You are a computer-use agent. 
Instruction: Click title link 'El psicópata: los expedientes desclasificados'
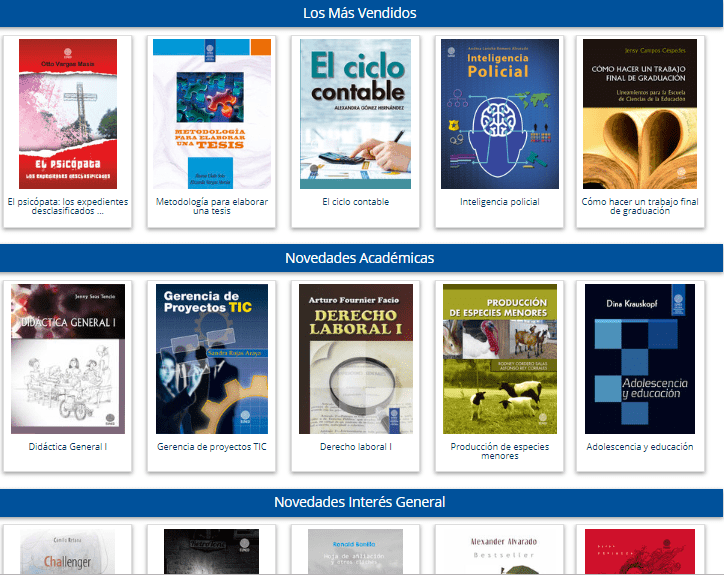[68, 206]
